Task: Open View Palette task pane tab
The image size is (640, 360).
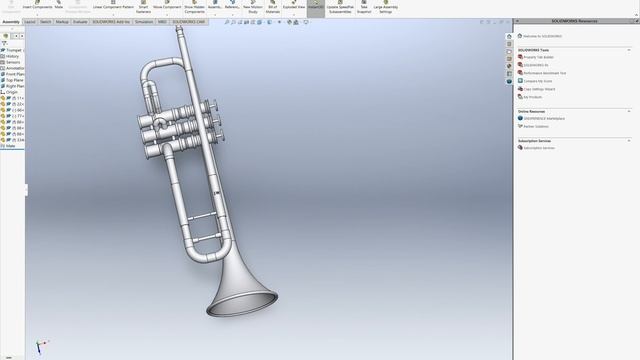Action: pos(509,59)
